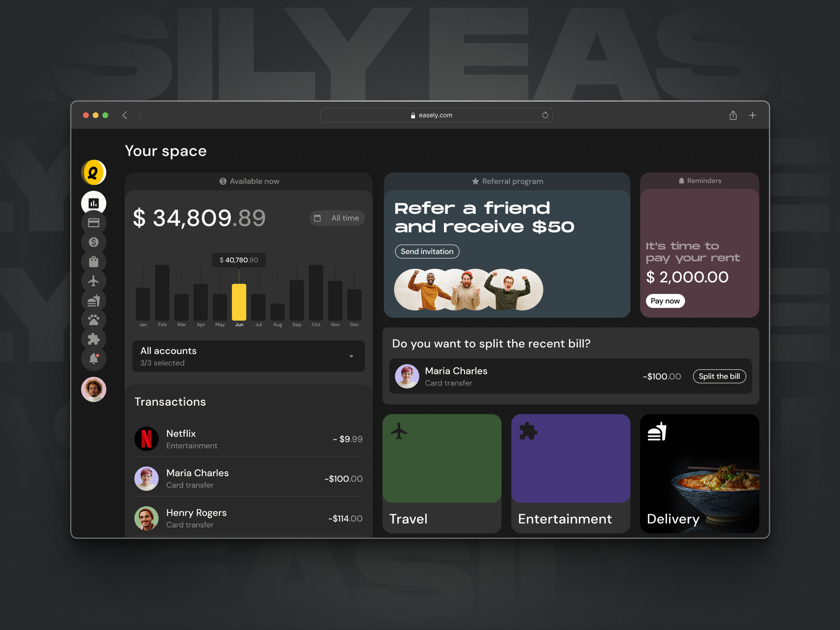Open the shopping bag sidebar icon
This screenshot has height=630, width=840.
point(94,262)
